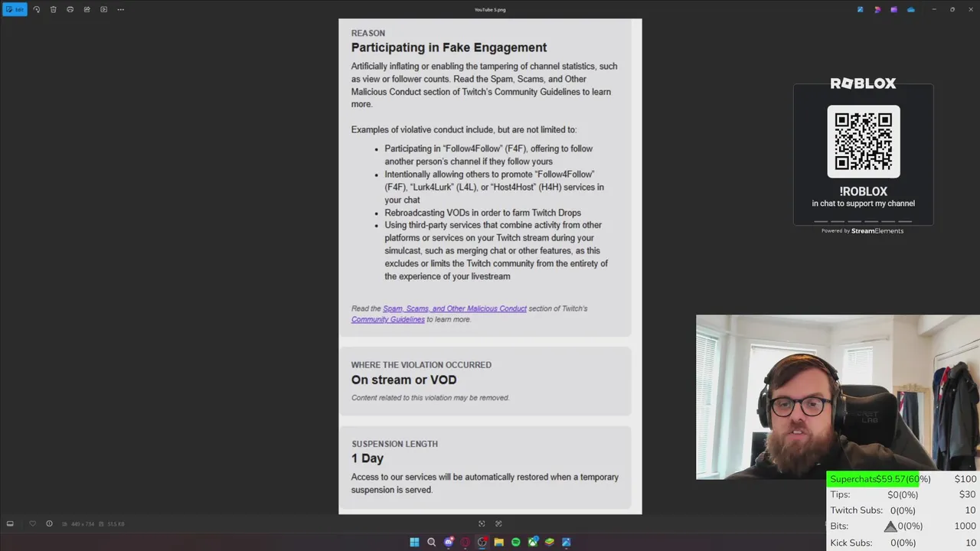
Task: Open the Xbox app taskbar icon
Action: coord(532,542)
